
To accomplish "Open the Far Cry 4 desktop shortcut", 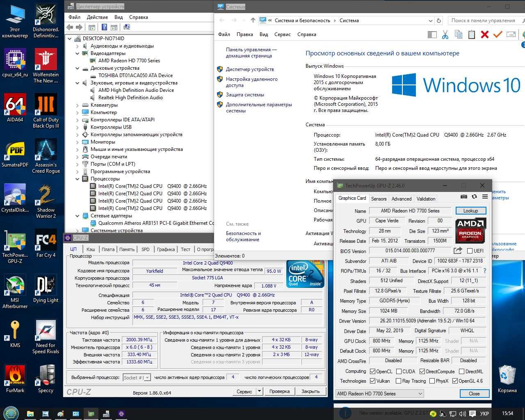I will pyautogui.click(x=46, y=243).
